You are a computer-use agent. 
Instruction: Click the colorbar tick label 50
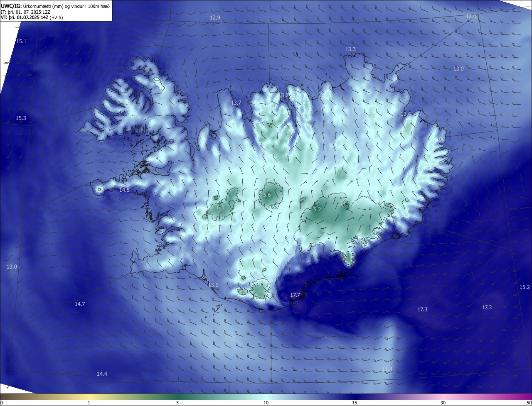pyautogui.click(x=529, y=403)
